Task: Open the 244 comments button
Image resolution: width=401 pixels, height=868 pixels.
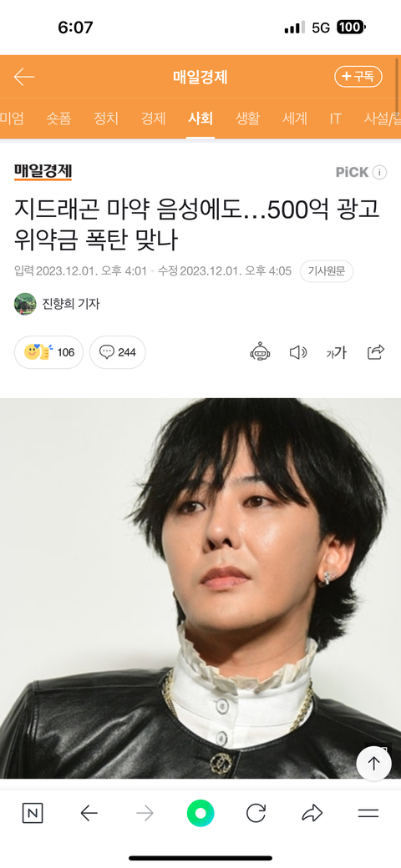Action: pyautogui.click(x=118, y=352)
